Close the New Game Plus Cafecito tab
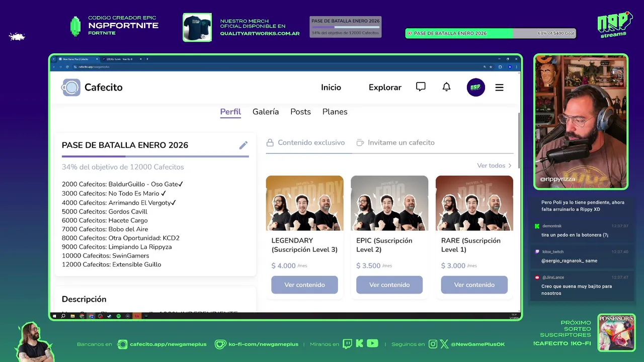644x362 pixels. click(x=97, y=59)
